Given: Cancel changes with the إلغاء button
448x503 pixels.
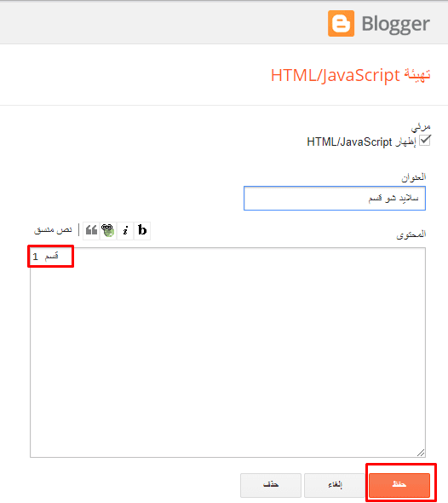Looking at the screenshot, I should click(335, 485).
